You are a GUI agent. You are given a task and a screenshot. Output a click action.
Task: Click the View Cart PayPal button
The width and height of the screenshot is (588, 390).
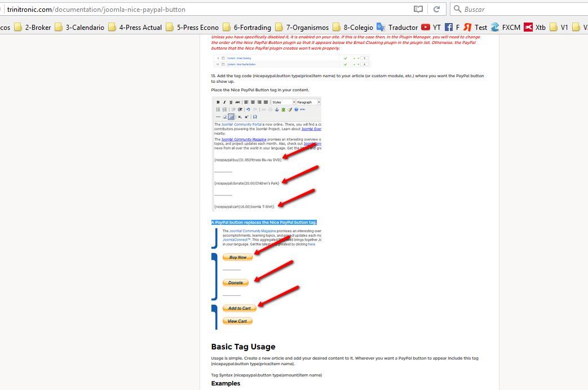[237, 321]
